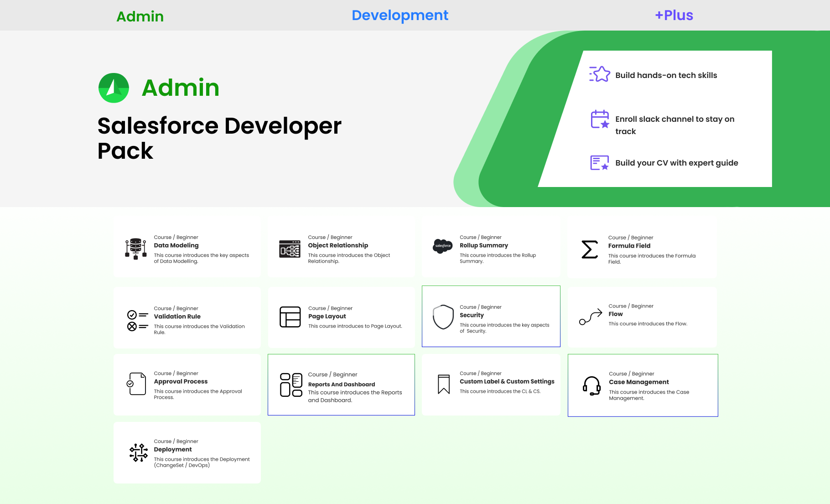This screenshot has height=504, width=830.
Task: Click the Salesforce cloud icon for Rollup Summary
Action: coord(442,246)
